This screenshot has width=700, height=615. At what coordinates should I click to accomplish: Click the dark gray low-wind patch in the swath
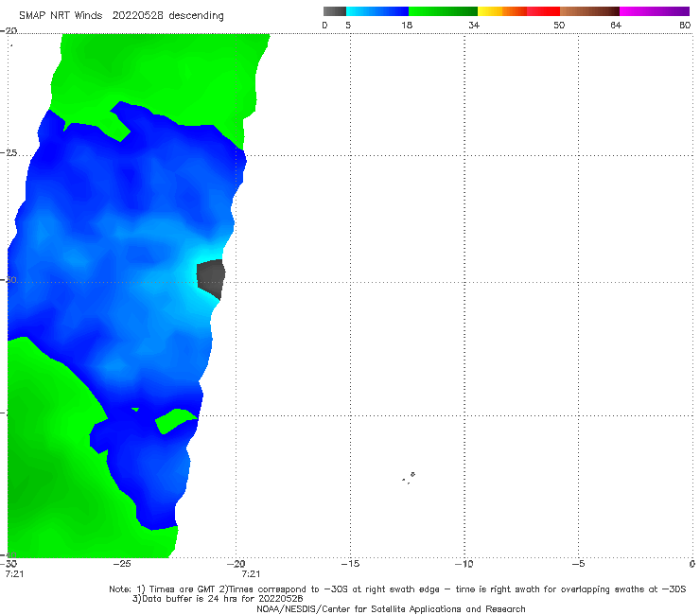(211, 279)
